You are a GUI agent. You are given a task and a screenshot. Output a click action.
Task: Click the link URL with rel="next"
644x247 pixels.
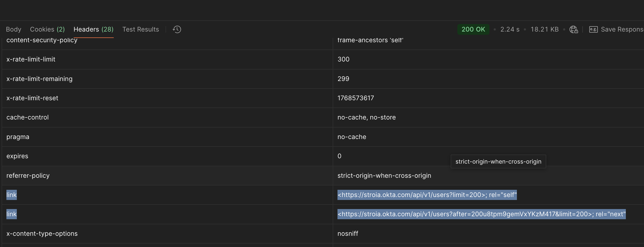[x=481, y=214]
